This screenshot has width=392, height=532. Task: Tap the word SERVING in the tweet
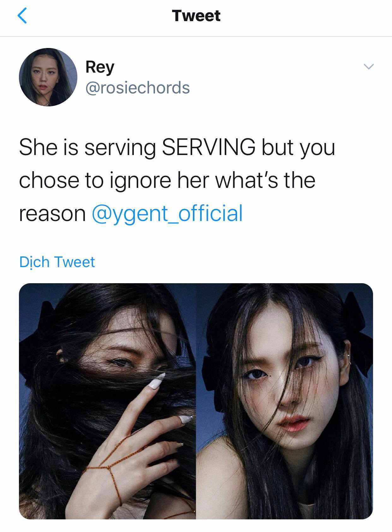pyautogui.click(x=209, y=147)
